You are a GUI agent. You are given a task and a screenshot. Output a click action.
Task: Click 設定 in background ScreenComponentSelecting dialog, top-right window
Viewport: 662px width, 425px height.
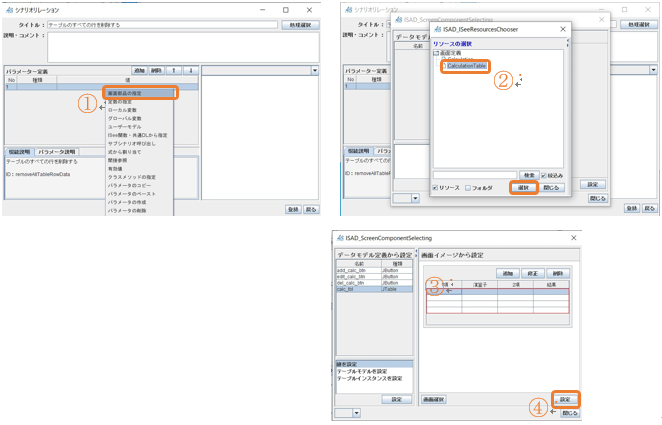coord(593,184)
